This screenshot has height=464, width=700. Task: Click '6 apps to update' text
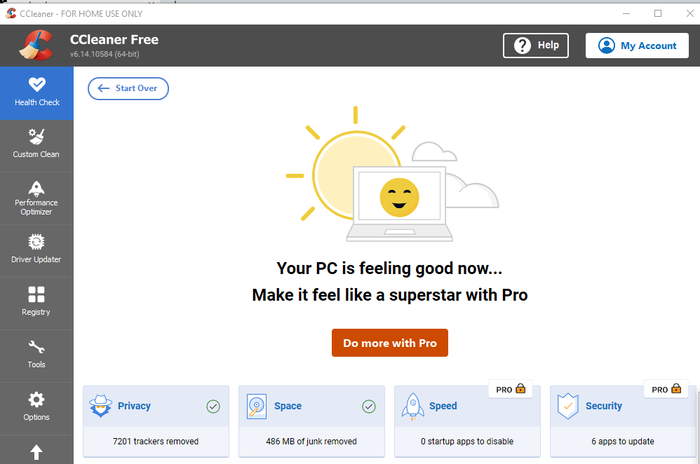(623, 441)
